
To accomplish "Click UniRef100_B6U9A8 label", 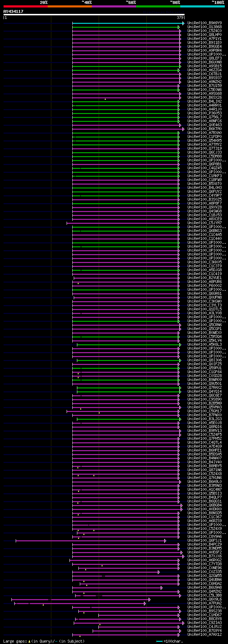I will tap(205, 588).
